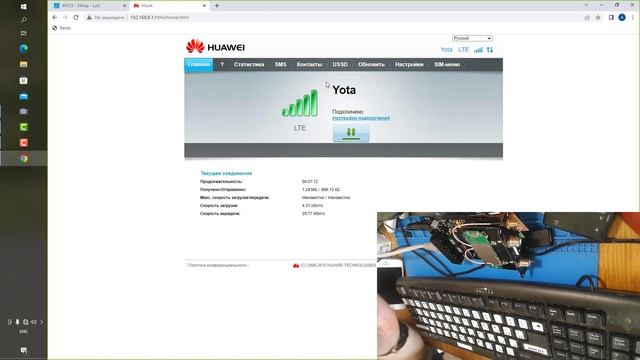
Task: Open Windows search magnifier icon
Action: tap(24, 20)
